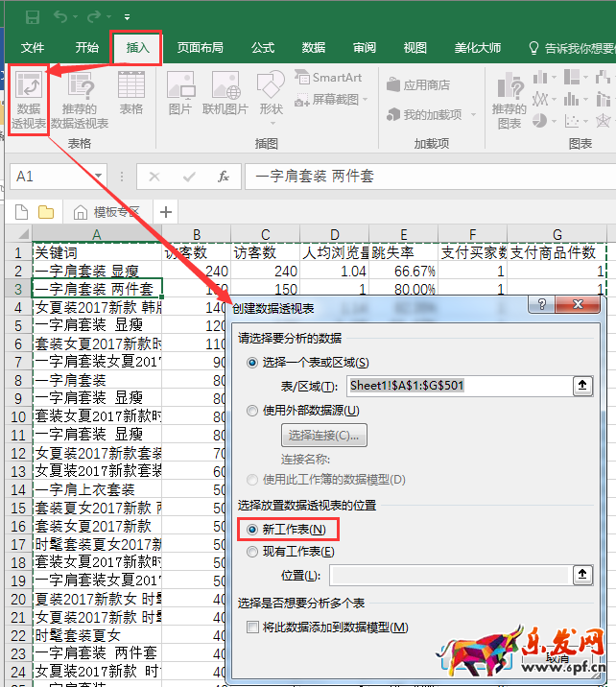Click the dialog help question mark button

click(x=542, y=306)
